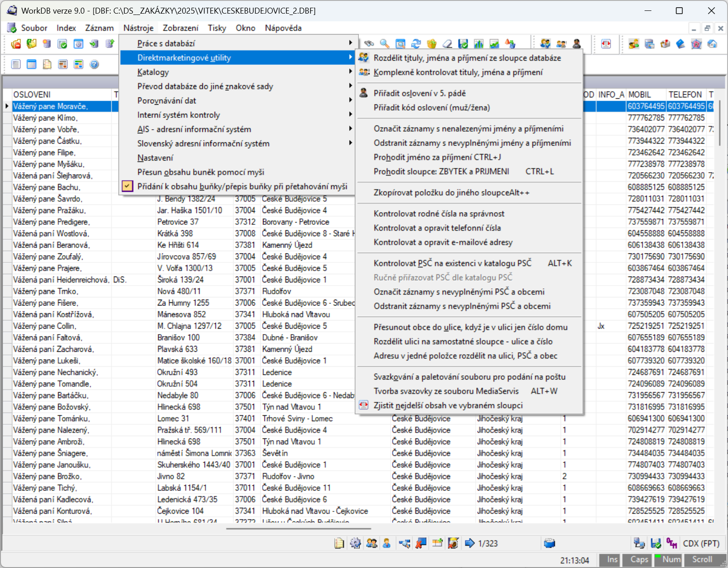
Task: Toggle the Num indicator in status bar
Action: click(x=667, y=559)
